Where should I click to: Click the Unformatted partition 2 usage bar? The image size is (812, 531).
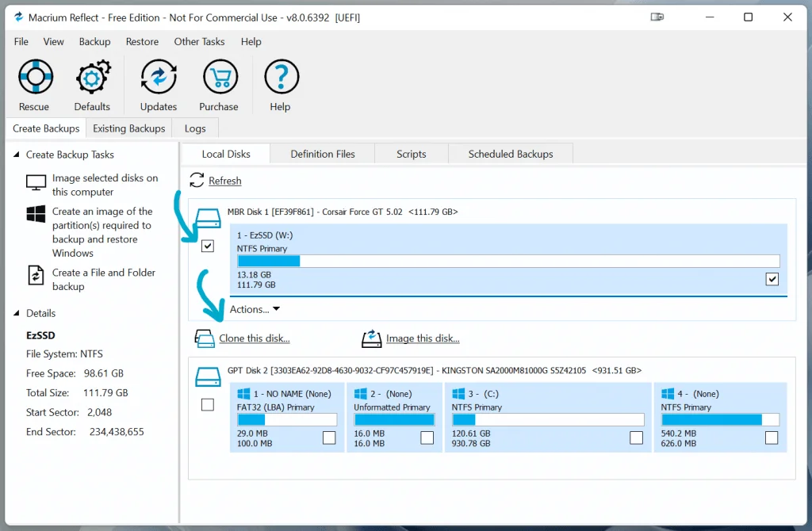(394, 419)
